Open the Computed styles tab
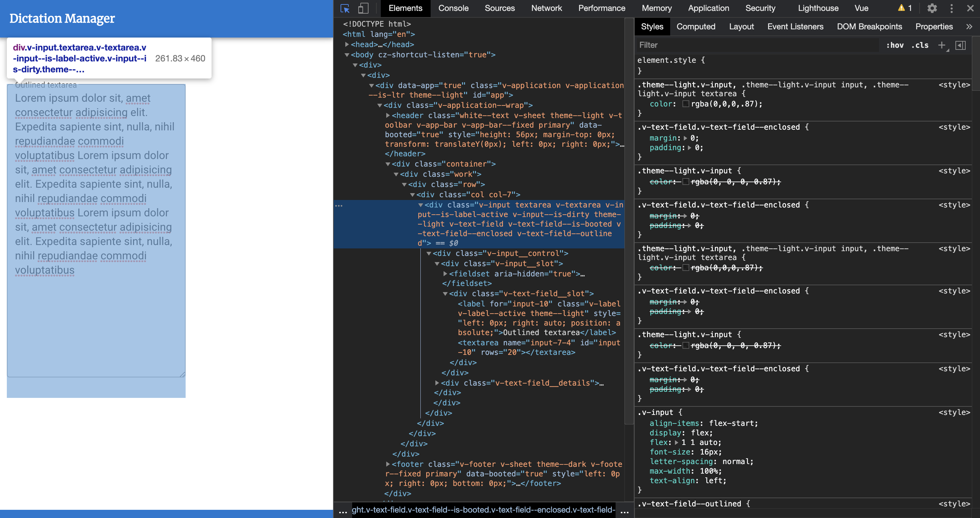 (x=696, y=26)
